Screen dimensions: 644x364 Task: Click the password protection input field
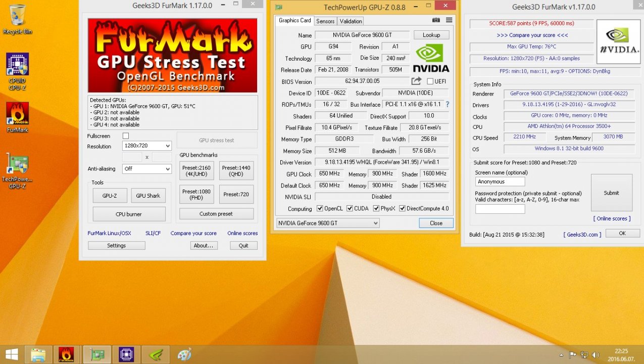click(x=500, y=208)
